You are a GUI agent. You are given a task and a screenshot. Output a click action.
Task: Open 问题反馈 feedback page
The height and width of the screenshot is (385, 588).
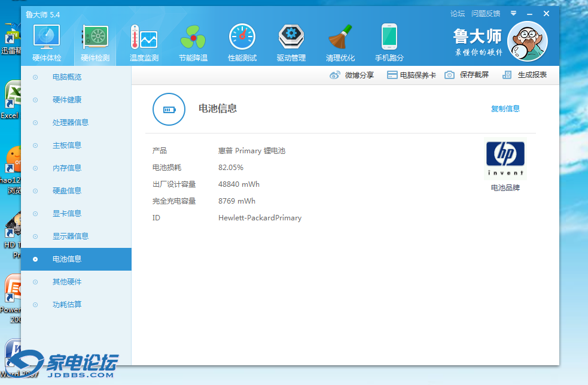pos(485,13)
